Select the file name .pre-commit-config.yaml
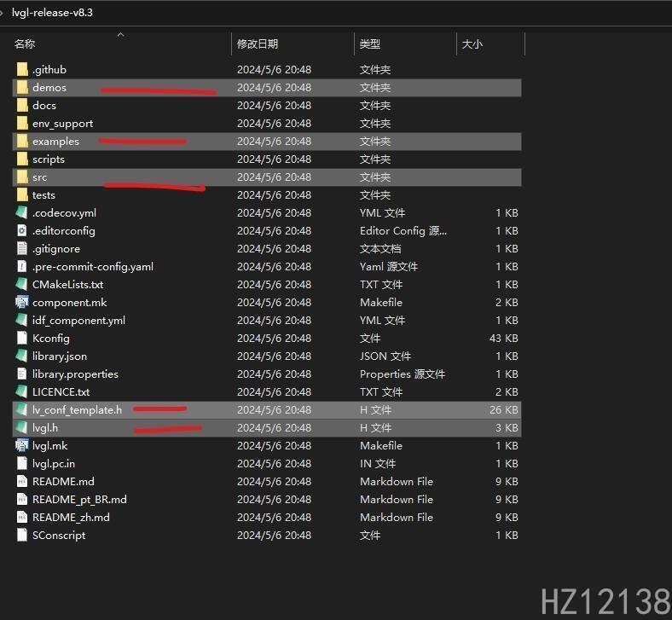Viewport: 672px width, 620px height. click(93, 267)
